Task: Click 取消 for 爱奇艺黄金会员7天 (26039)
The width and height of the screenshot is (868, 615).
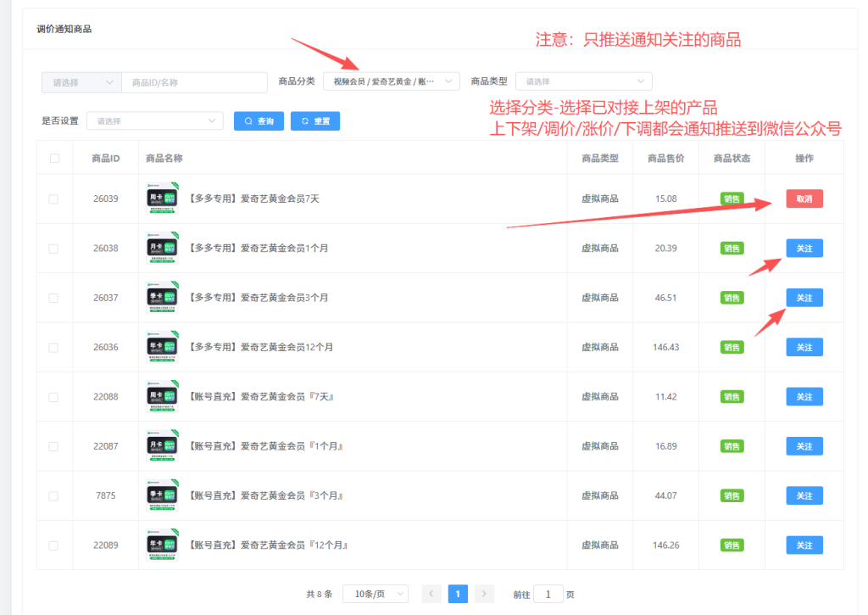Action: click(x=804, y=198)
